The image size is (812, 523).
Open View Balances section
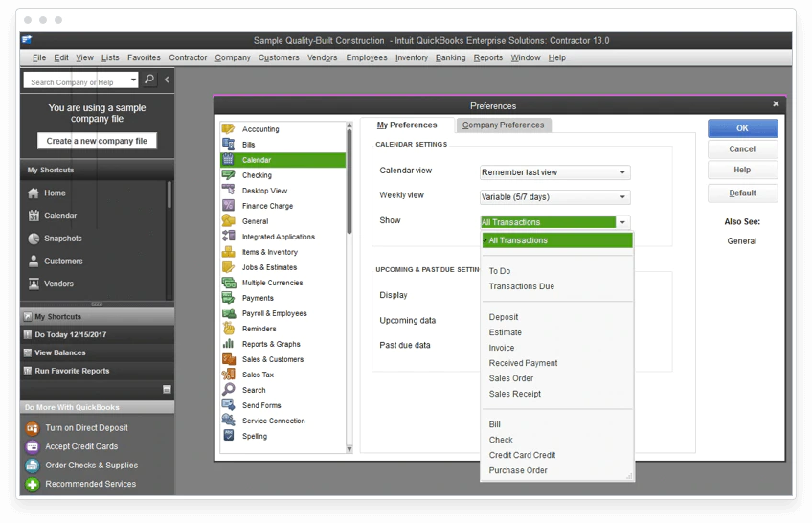click(x=97, y=352)
